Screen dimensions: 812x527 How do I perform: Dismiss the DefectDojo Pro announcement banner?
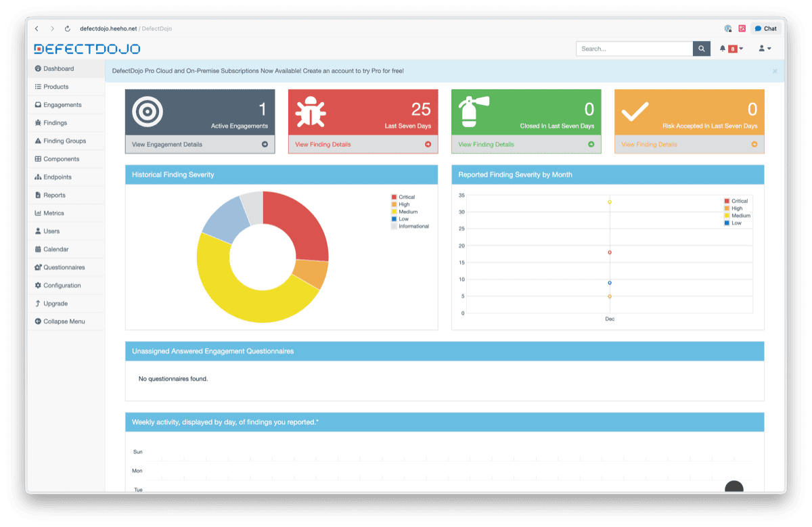pos(775,71)
